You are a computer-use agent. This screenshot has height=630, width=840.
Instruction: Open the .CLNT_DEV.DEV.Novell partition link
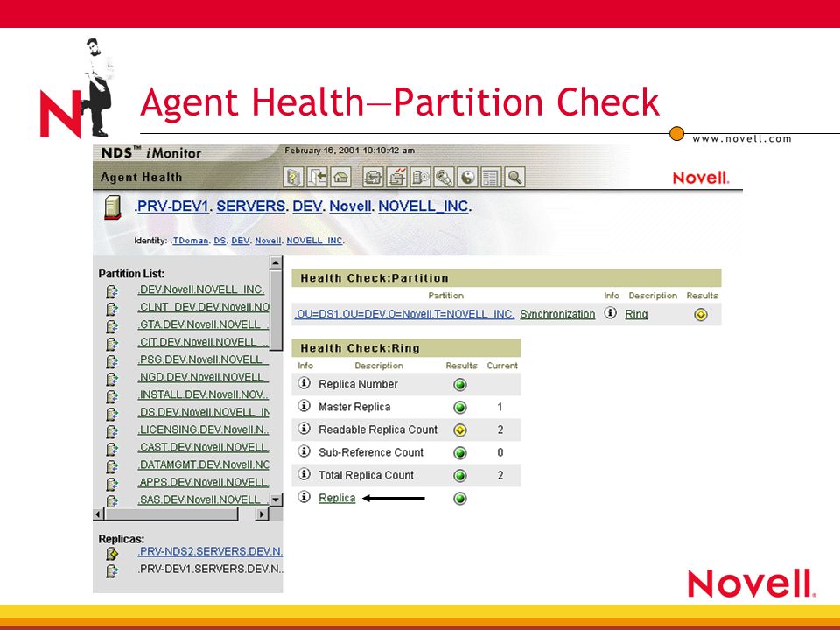tap(203, 307)
